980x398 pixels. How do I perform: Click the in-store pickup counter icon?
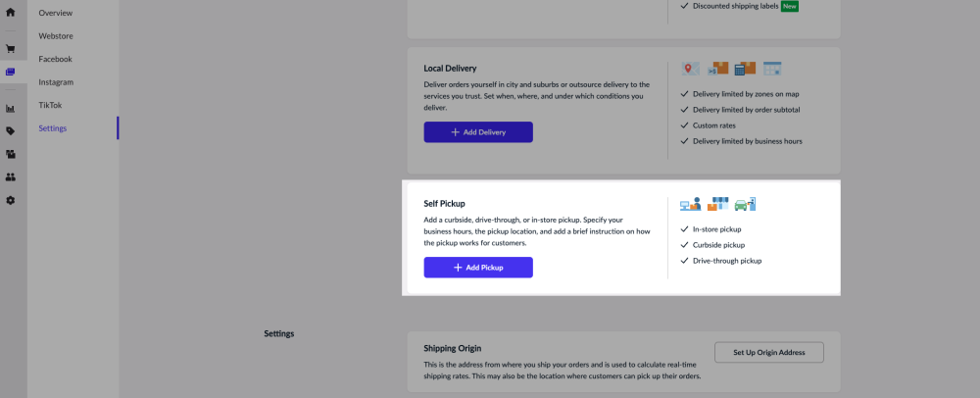pos(691,204)
